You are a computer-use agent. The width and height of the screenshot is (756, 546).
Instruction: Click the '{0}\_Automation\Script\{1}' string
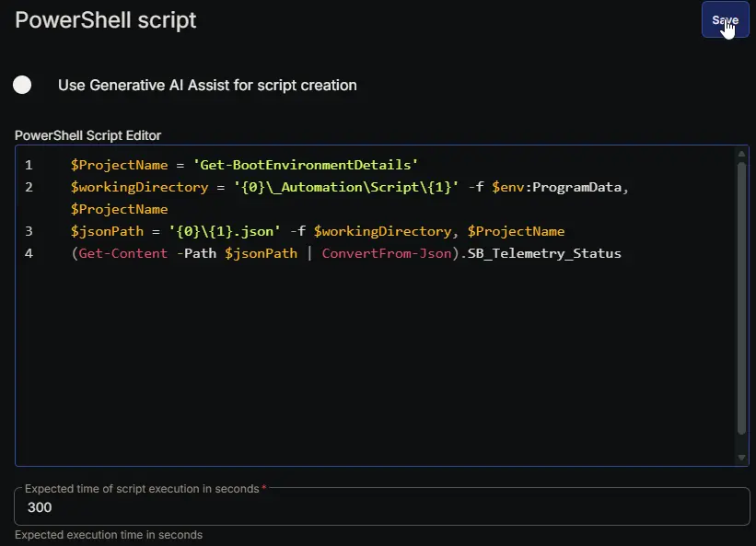(346, 188)
